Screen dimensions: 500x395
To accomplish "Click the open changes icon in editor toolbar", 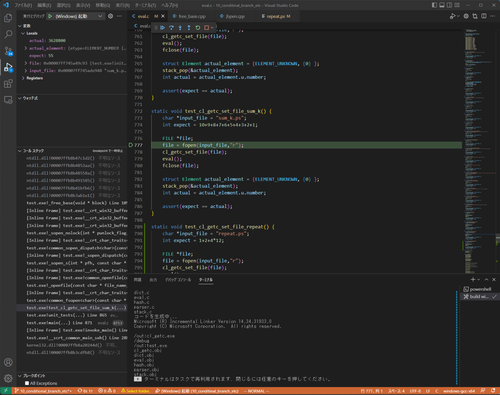I will click(475, 16).
